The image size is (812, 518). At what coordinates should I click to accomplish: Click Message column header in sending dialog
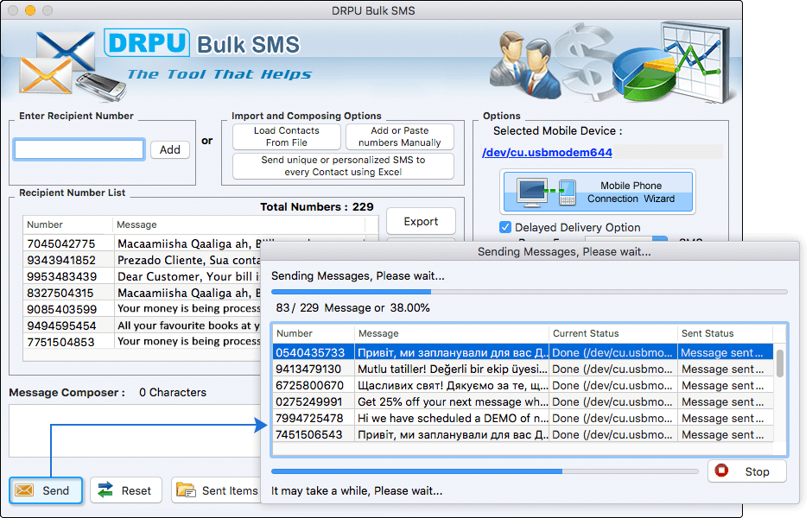click(451, 334)
